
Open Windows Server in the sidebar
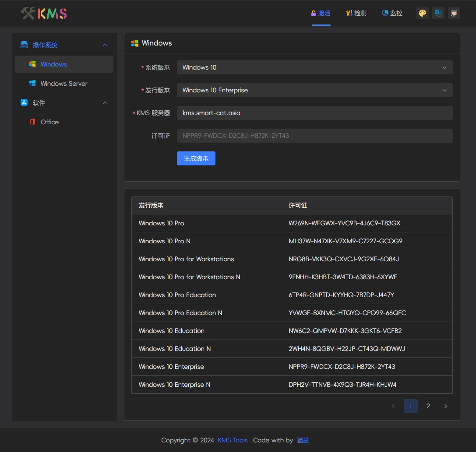click(x=64, y=84)
